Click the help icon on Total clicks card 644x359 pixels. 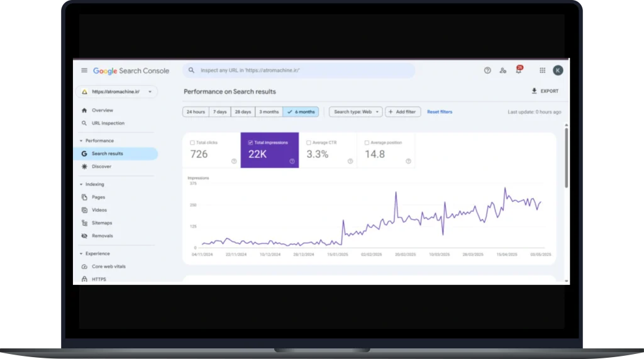coord(234,161)
